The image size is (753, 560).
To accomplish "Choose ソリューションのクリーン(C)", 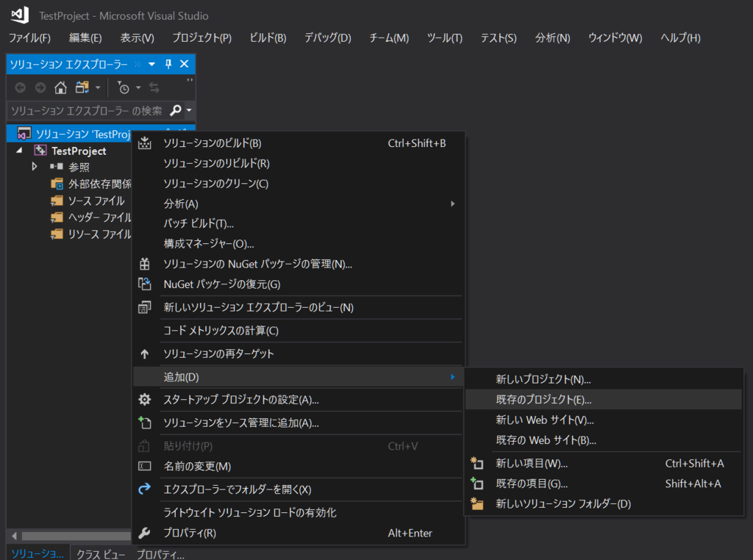I will (216, 183).
